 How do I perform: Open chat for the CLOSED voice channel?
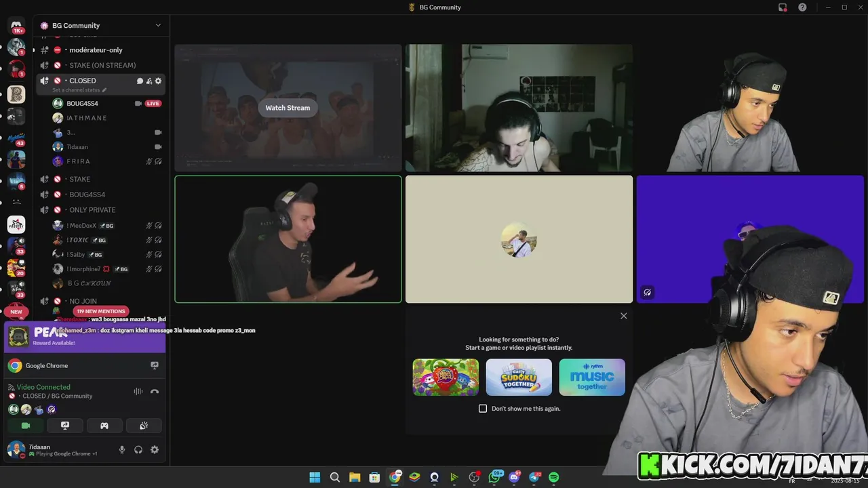pyautogui.click(x=140, y=81)
